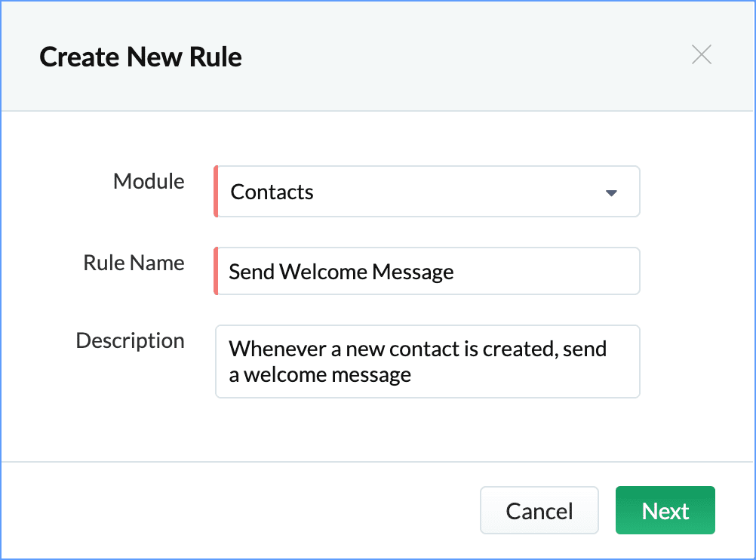Click red required bar on Rule Name field
The height and width of the screenshot is (560, 756).
tap(216, 271)
